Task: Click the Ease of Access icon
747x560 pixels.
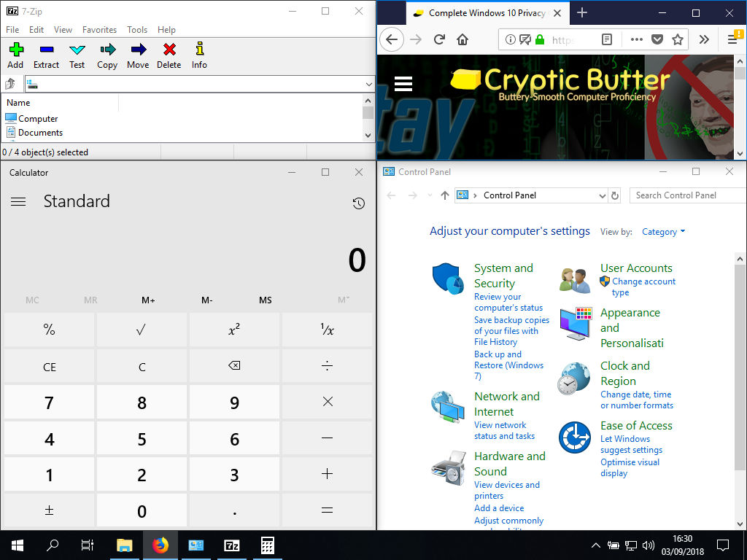Action: tap(575, 437)
